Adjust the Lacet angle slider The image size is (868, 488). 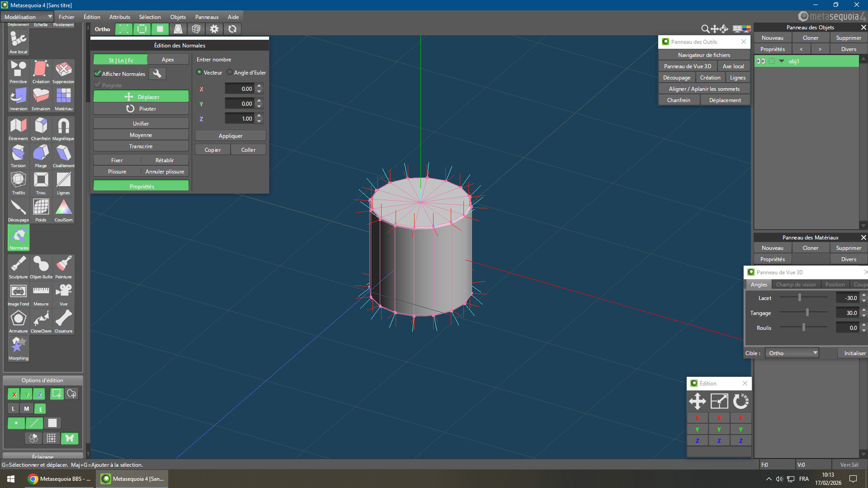(800, 297)
